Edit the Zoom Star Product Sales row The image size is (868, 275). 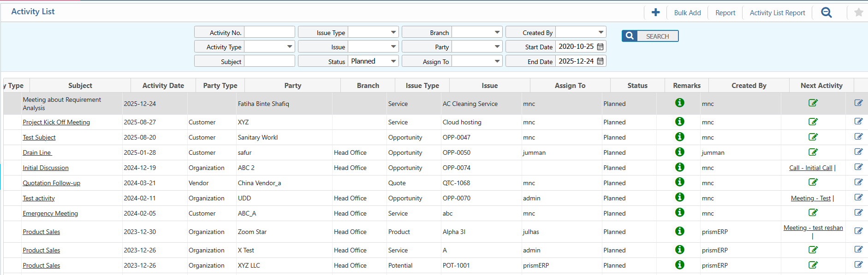[x=858, y=231]
